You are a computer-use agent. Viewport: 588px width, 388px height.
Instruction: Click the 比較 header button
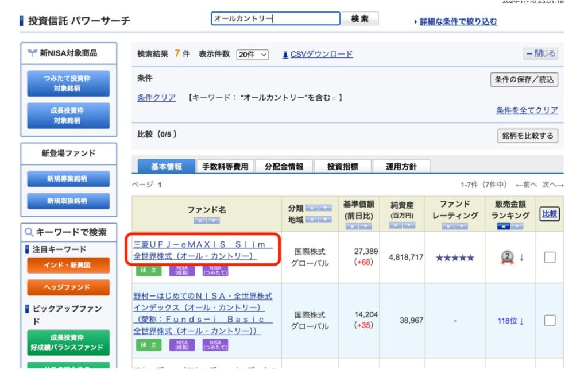click(x=550, y=214)
